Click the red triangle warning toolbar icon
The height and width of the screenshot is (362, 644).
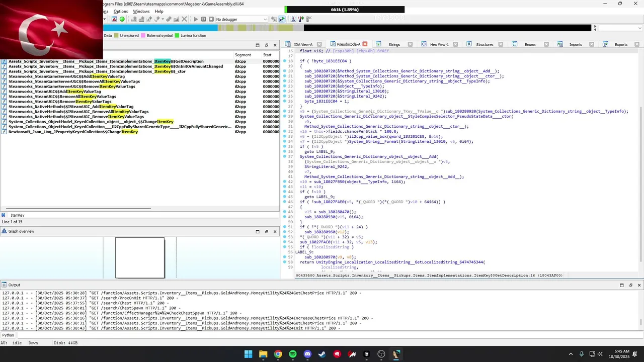coord(114,19)
